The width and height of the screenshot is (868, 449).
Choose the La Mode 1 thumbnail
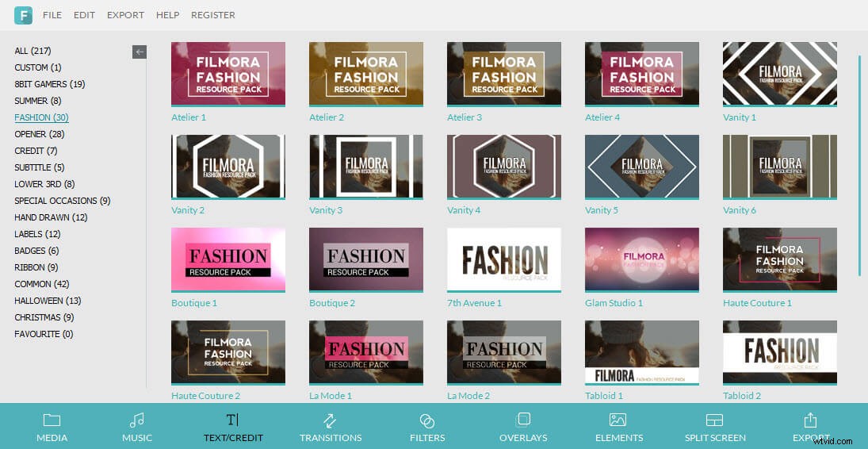(366, 352)
